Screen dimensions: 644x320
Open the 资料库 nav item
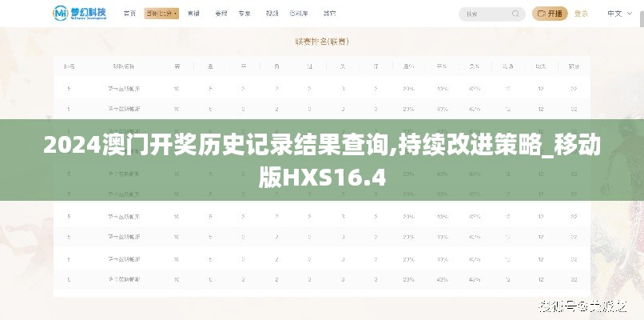pos(299,13)
